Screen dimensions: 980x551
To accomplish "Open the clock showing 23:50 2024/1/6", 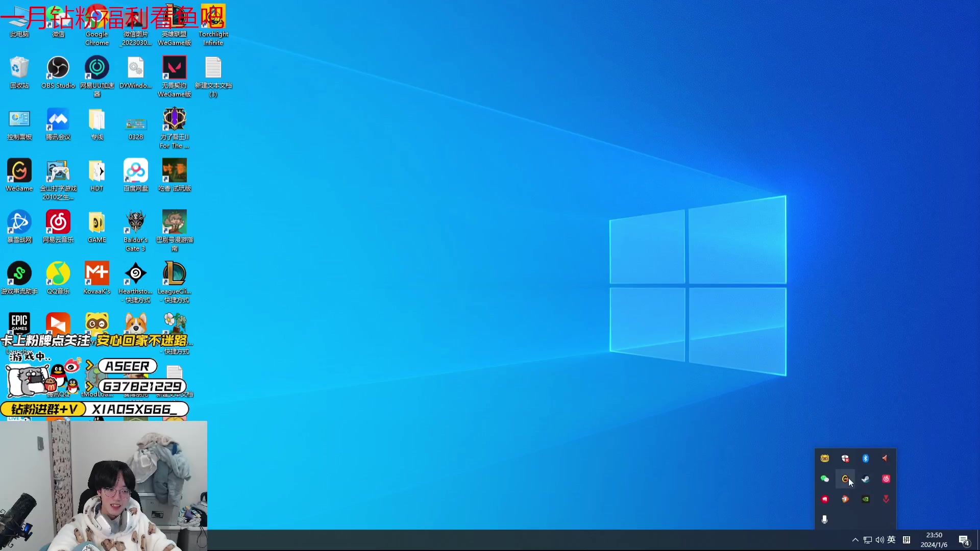I will pos(934,540).
